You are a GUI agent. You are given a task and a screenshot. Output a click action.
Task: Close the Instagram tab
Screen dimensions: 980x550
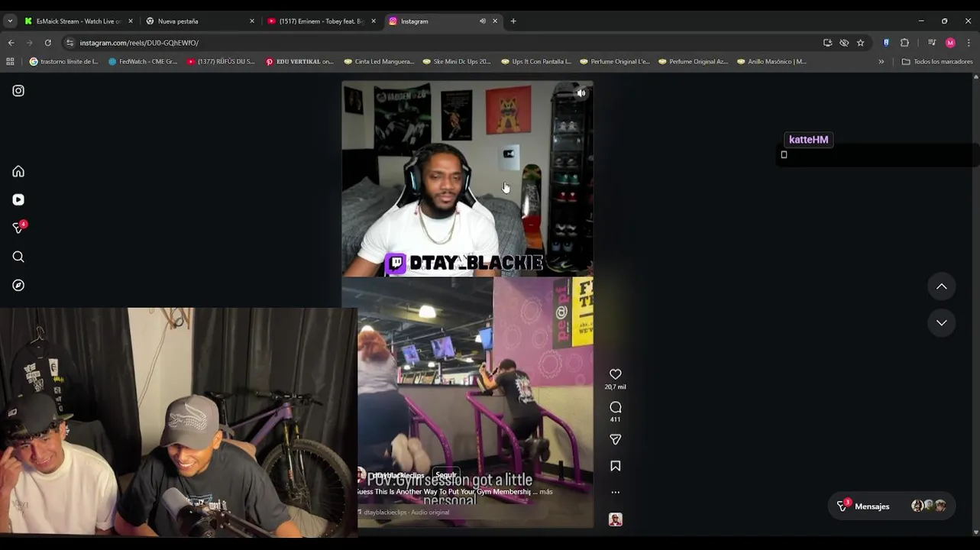pyautogui.click(x=495, y=21)
